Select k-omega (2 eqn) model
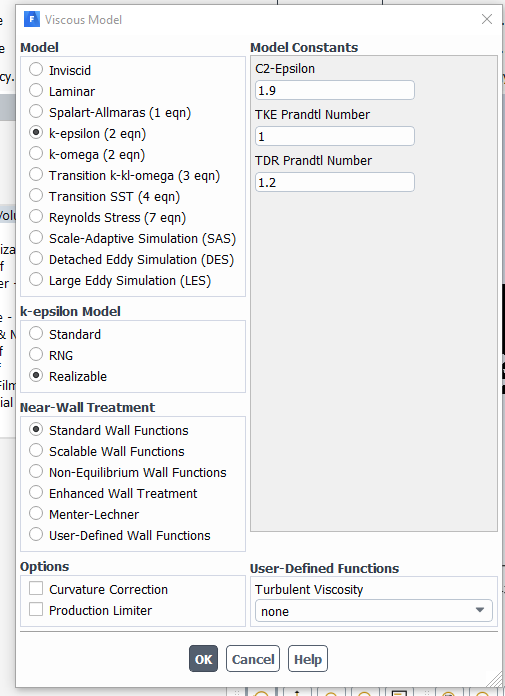Image resolution: width=505 pixels, height=696 pixels. (x=36, y=154)
